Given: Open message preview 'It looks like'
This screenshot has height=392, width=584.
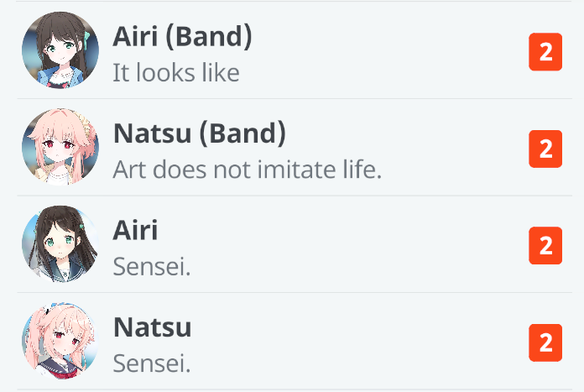Looking at the screenshot, I should click(x=176, y=72).
